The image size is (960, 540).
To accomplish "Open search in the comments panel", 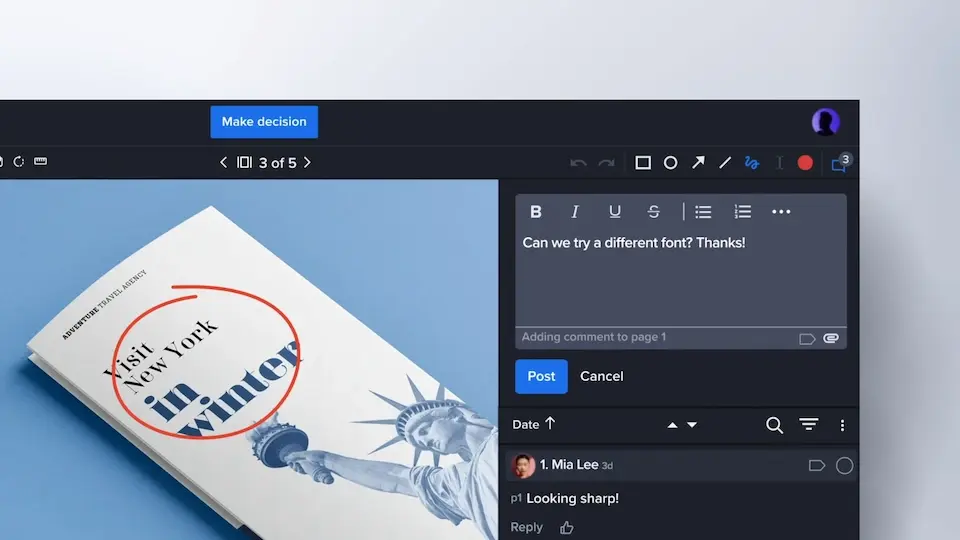I will pos(774,425).
